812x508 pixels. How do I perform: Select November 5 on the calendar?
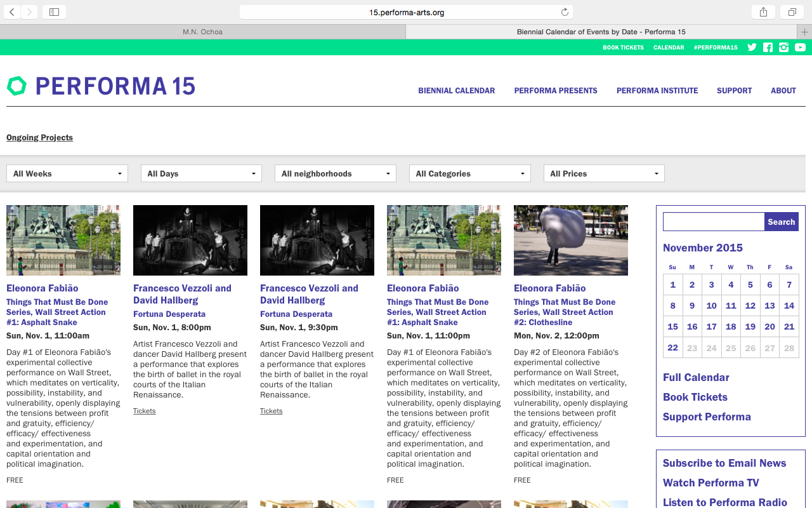(750, 285)
